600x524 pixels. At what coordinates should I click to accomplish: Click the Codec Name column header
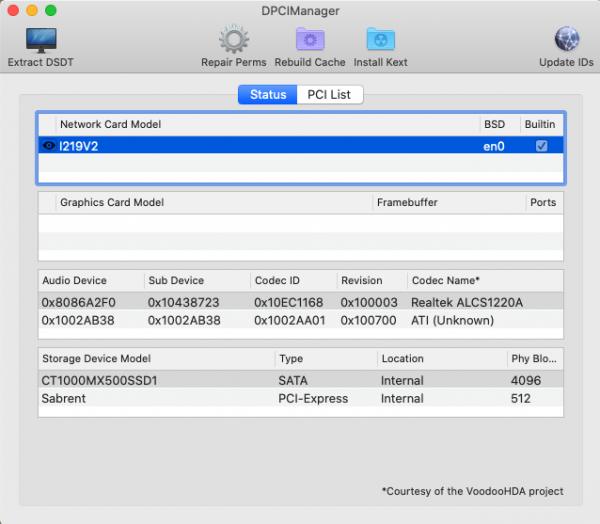[x=444, y=281]
